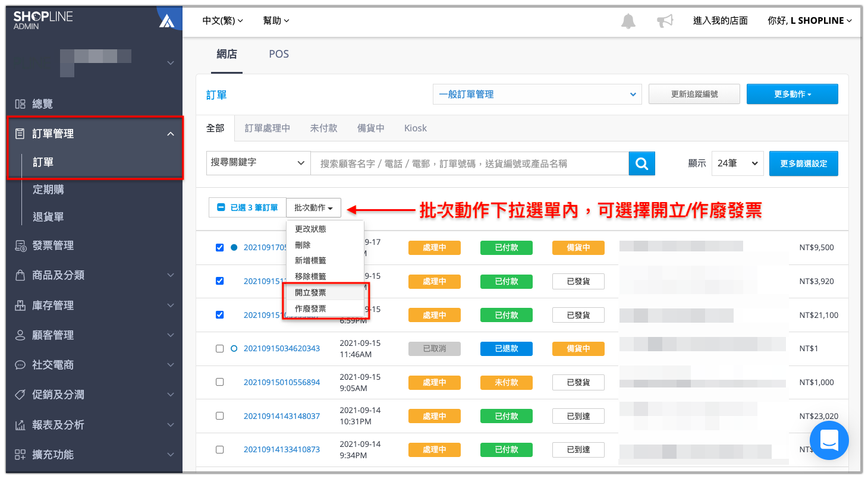
Task: Check order 20210914143148037 checkbox
Action: point(219,415)
